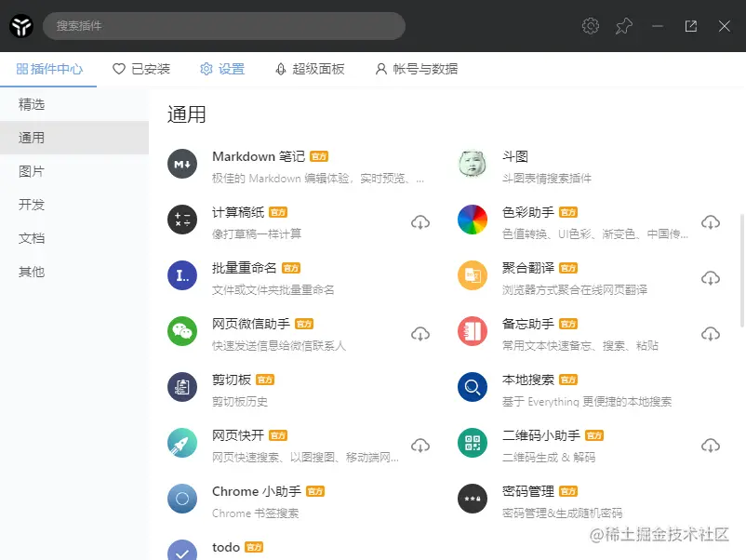Click 二维码生成 & 解码 description
This screenshot has height=560, width=746.
point(549,458)
